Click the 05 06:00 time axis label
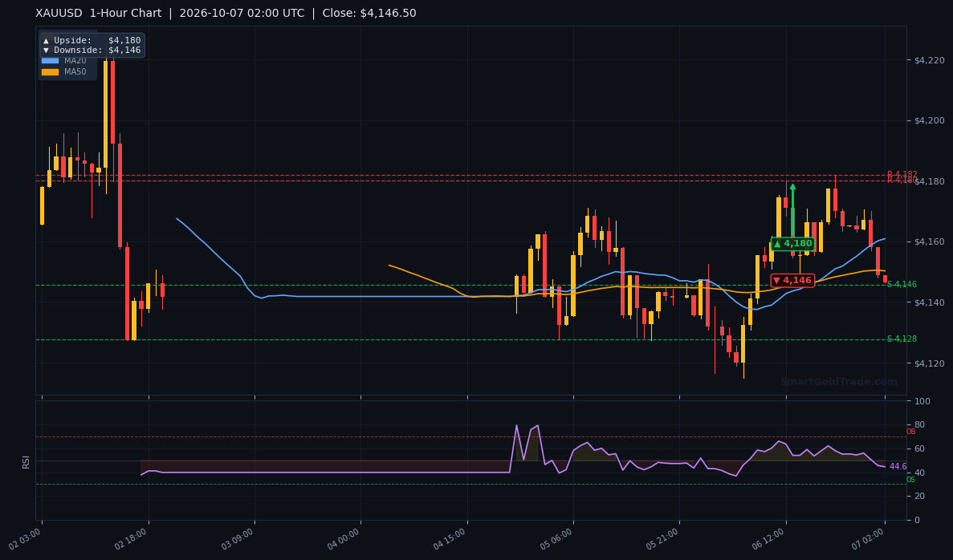953x560 pixels. pyautogui.click(x=556, y=539)
